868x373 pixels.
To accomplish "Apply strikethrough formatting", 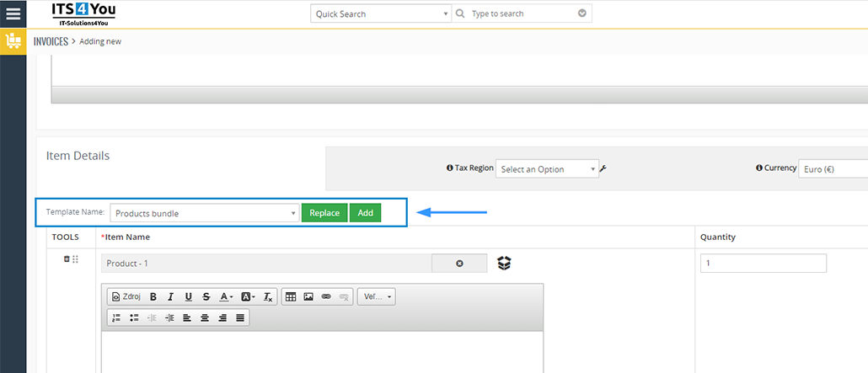I will (x=206, y=297).
